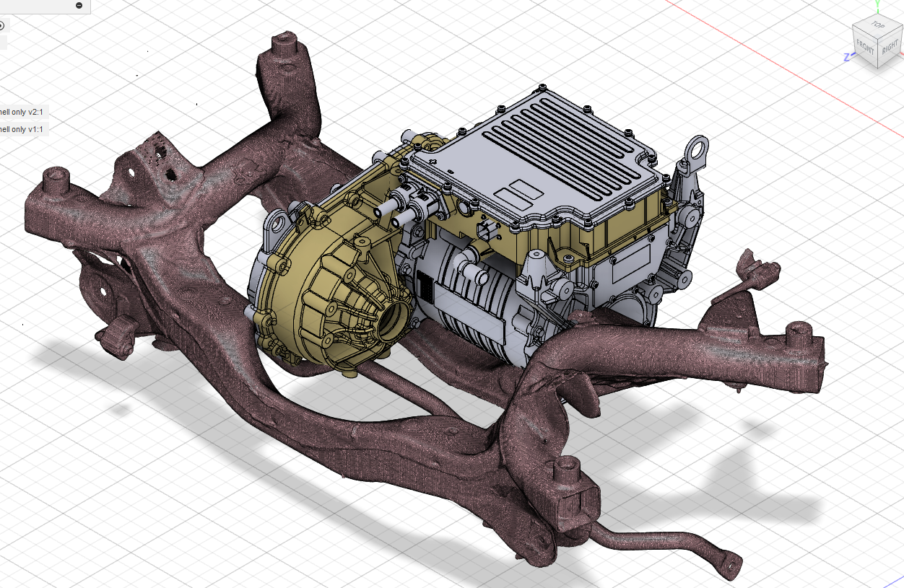
Task: Select the 'shell only v1:1' browser item
Action: pos(22,129)
